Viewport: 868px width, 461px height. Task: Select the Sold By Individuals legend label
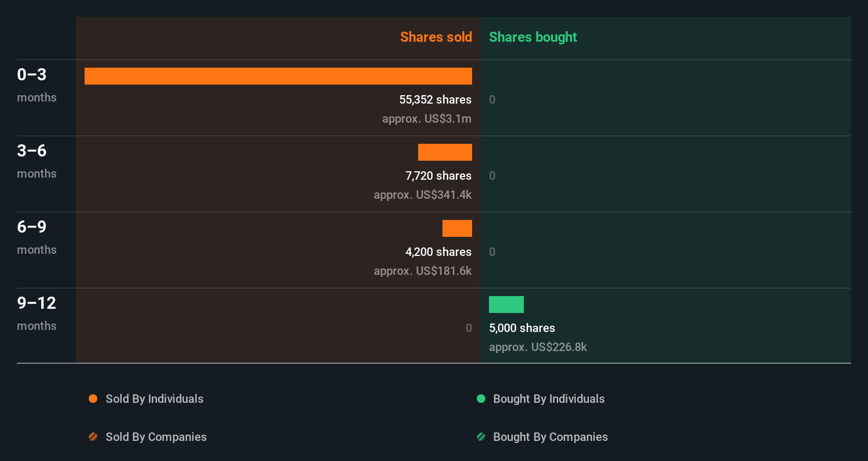coord(154,399)
